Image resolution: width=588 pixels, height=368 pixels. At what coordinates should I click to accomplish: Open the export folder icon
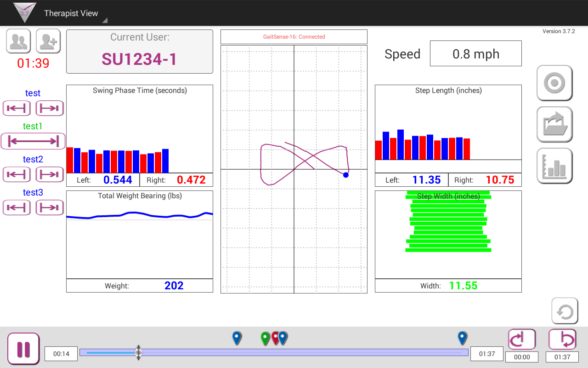554,125
